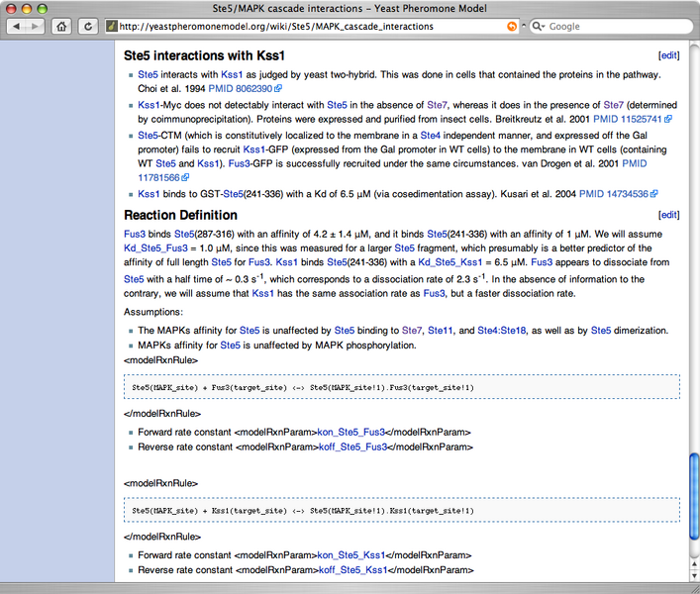
Task: Click the site favicon in the address bar
Action: pos(112,27)
